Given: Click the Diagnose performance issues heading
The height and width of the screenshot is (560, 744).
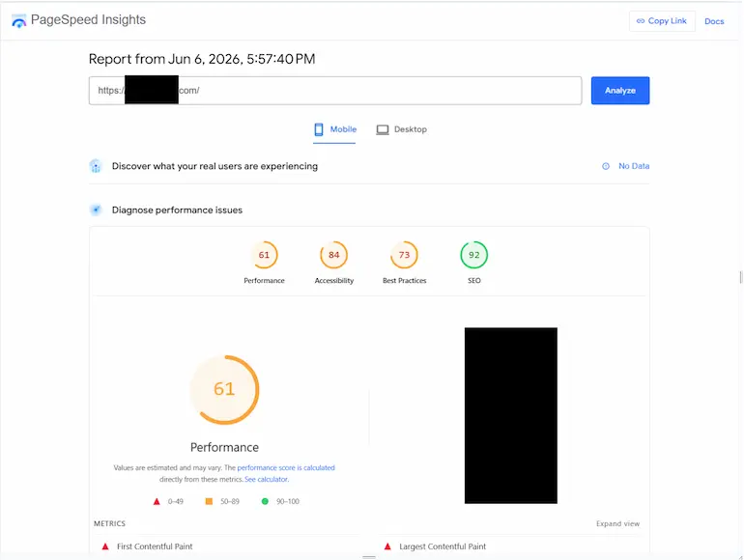Looking at the screenshot, I should (177, 210).
